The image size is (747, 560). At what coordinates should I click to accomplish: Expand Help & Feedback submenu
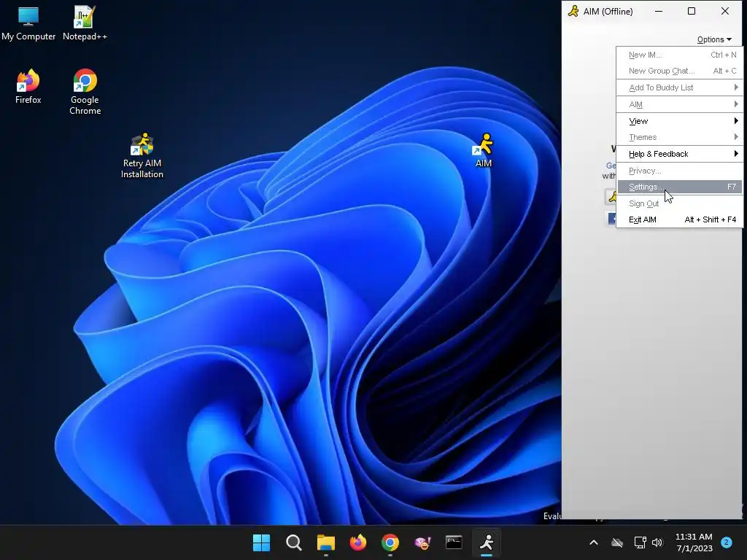[679, 154]
